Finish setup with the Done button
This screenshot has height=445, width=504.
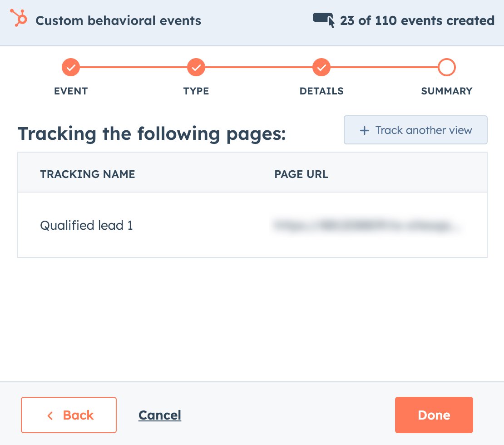434,415
